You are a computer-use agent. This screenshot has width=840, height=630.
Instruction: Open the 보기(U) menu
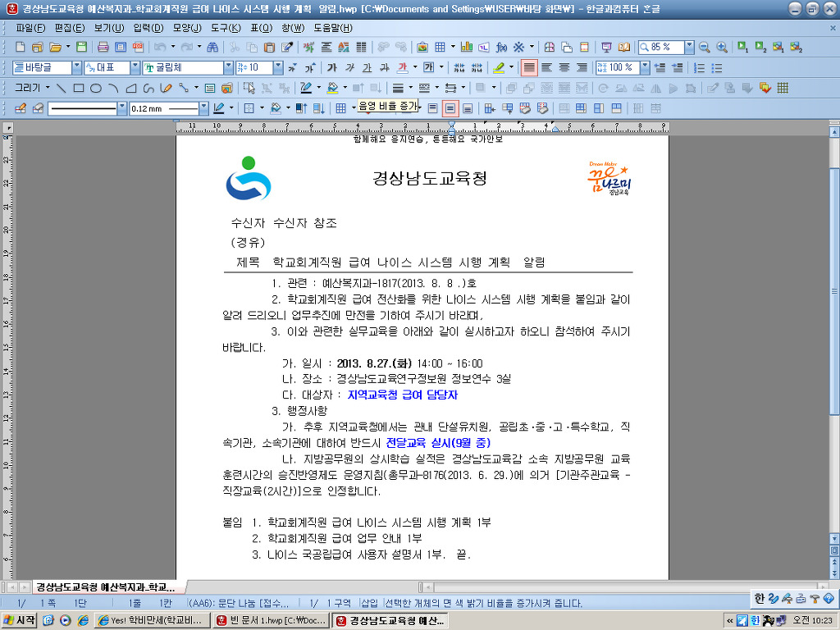(109, 28)
